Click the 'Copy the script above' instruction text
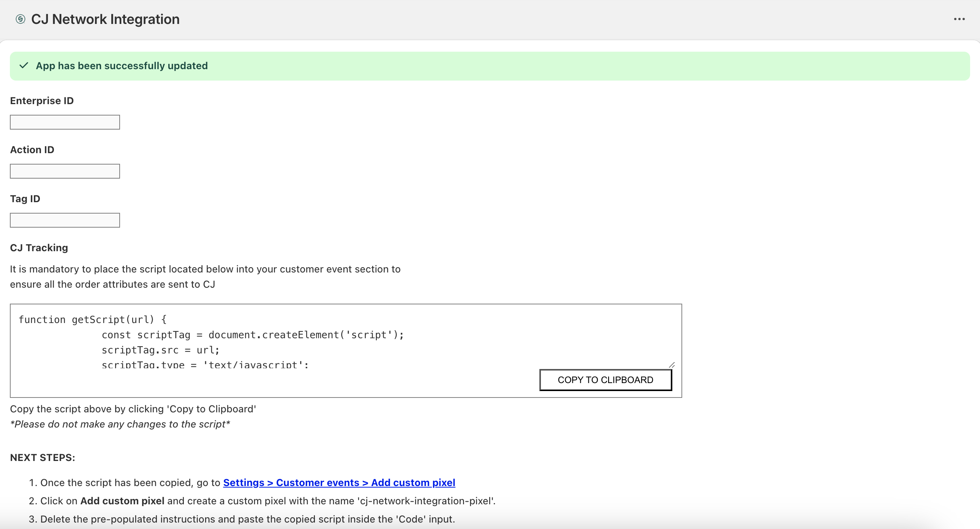Viewport: 980px width, 529px height. pyautogui.click(x=133, y=409)
